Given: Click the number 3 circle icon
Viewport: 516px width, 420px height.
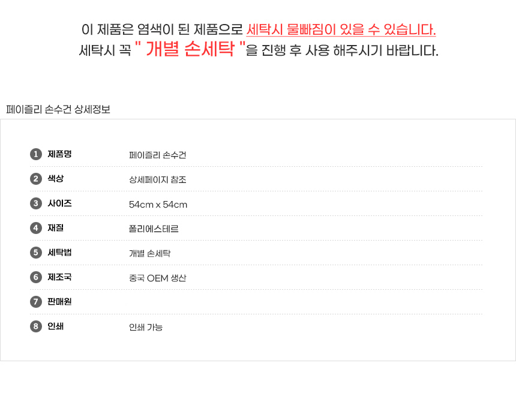Looking at the screenshot, I should point(36,203).
